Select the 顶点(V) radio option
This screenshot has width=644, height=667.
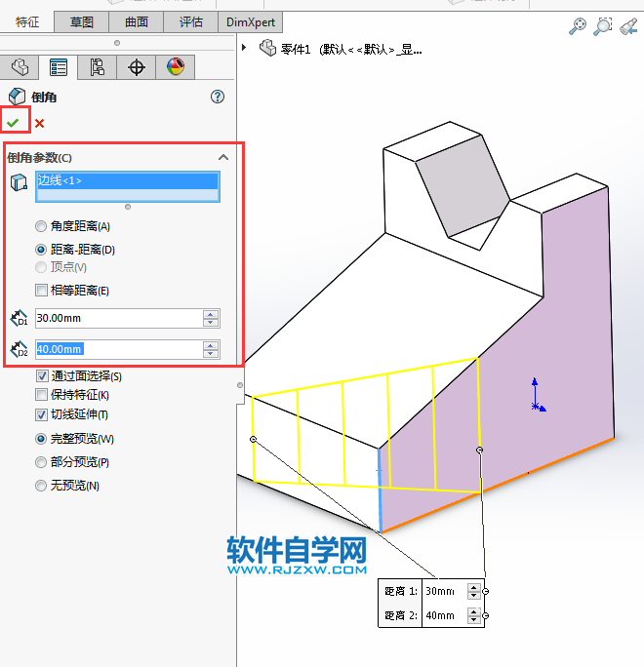[x=41, y=267]
